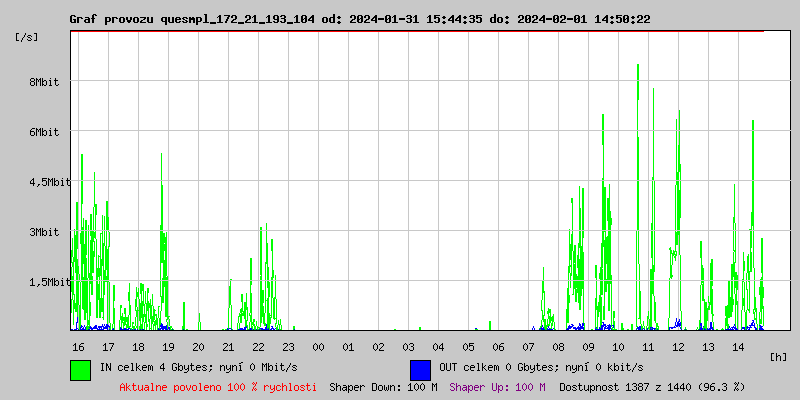Click the [/s] unit label at top left
Viewport: 800px width, 400px height.
(27, 37)
